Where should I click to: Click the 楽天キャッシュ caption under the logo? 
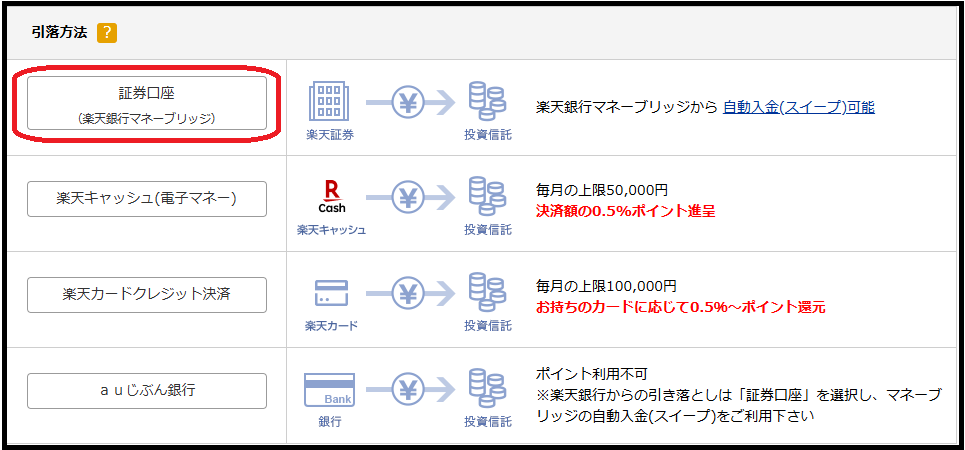click(331, 230)
